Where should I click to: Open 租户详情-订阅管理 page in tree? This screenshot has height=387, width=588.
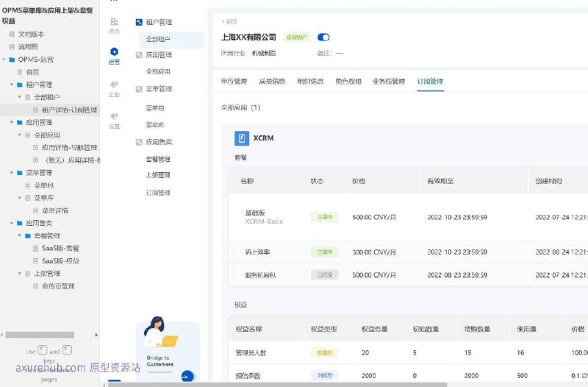pos(69,110)
